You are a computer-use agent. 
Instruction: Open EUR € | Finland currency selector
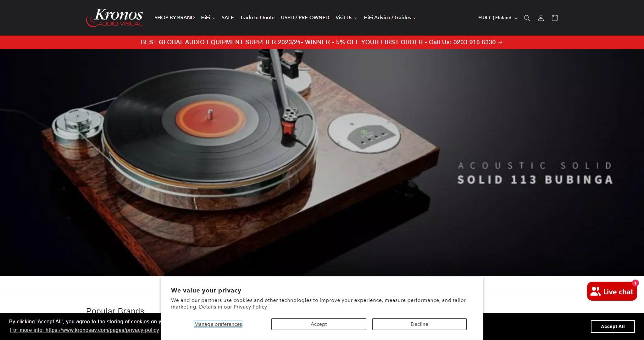498,18
